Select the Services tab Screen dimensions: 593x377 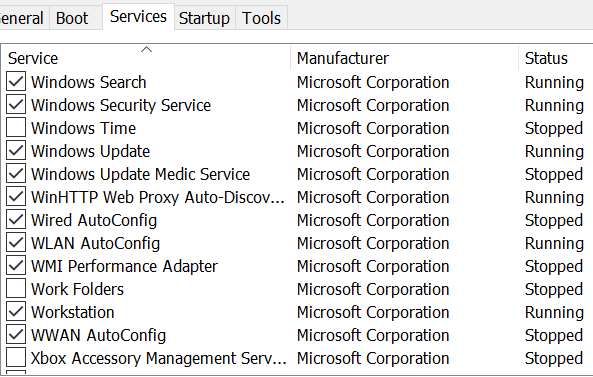pyautogui.click(x=138, y=16)
